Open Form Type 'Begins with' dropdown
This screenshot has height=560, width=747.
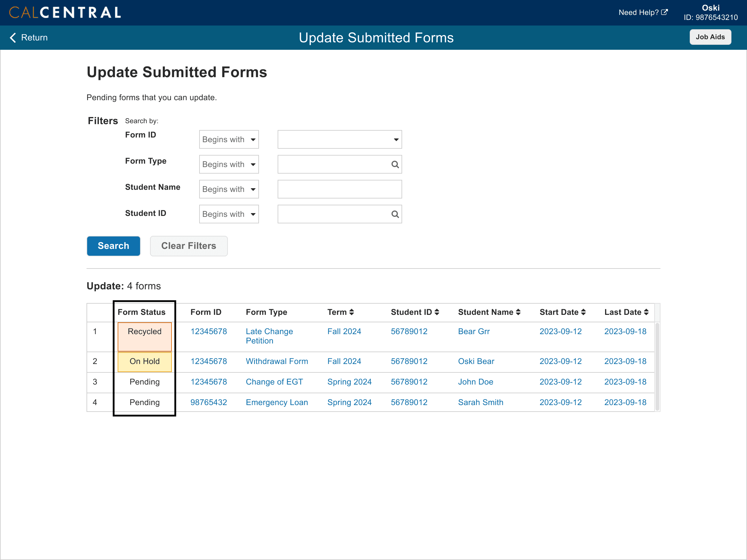coord(229,164)
